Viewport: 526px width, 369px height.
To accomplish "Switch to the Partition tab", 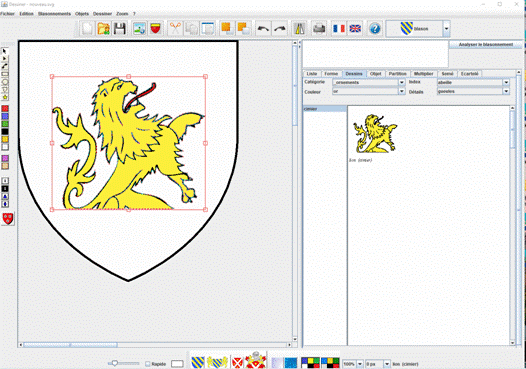I will pyautogui.click(x=398, y=74).
